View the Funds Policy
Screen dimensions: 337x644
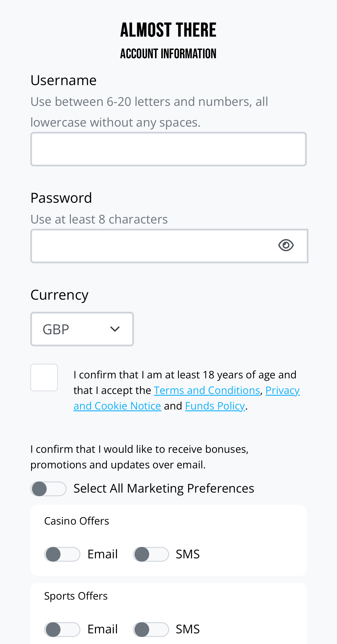coord(215,405)
